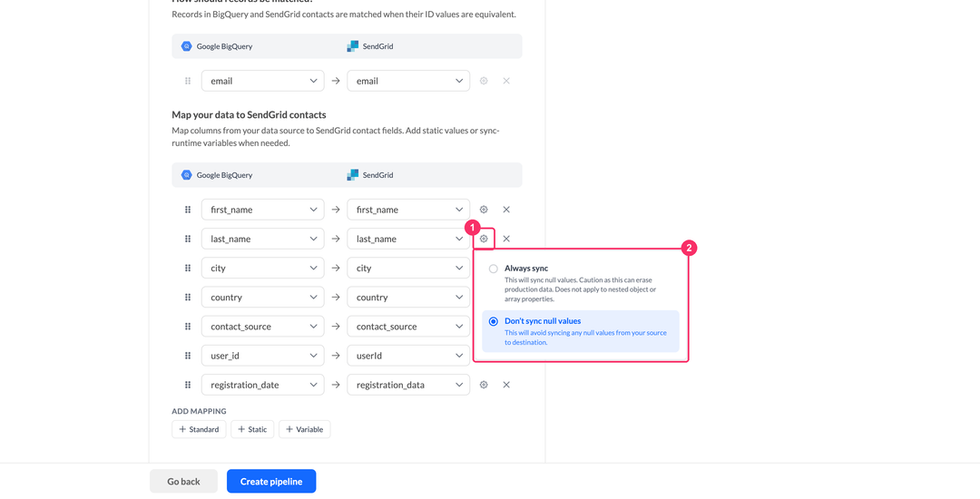The height and width of the screenshot is (499, 980).
Task: Open source country dropdown
Action: [x=262, y=298]
